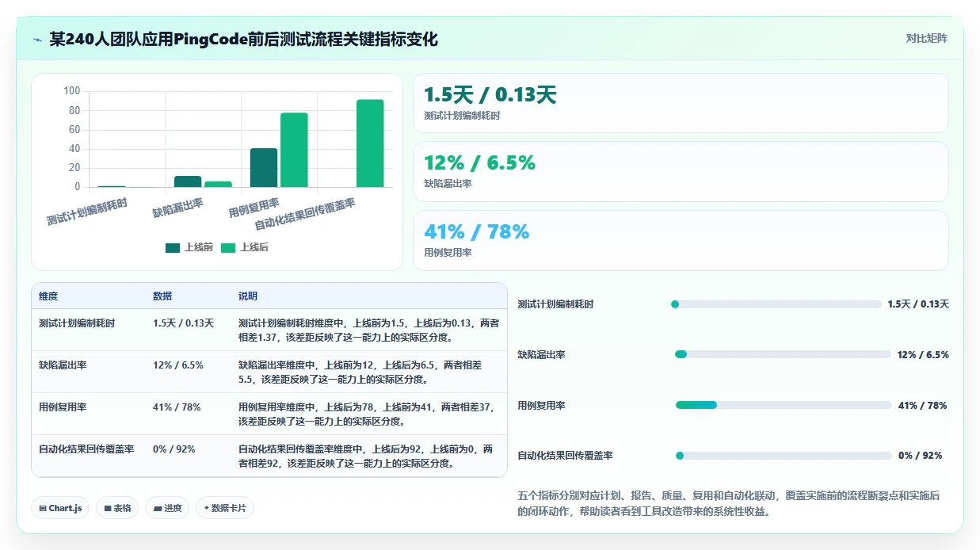Viewport: 980px width, 550px height.
Task: Click the lightning icon beside the title
Action: pyautogui.click(x=37, y=39)
